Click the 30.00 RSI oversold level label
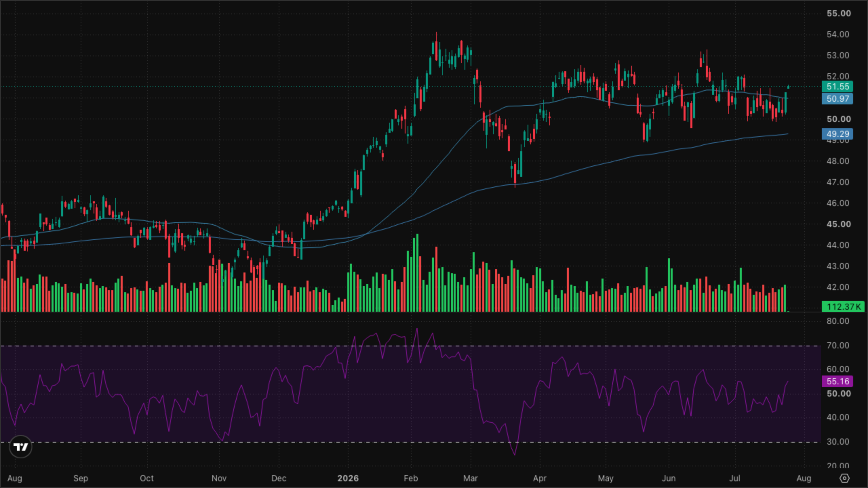Image resolution: width=868 pixels, height=488 pixels. pyautogui.click(x=838, y=442)
